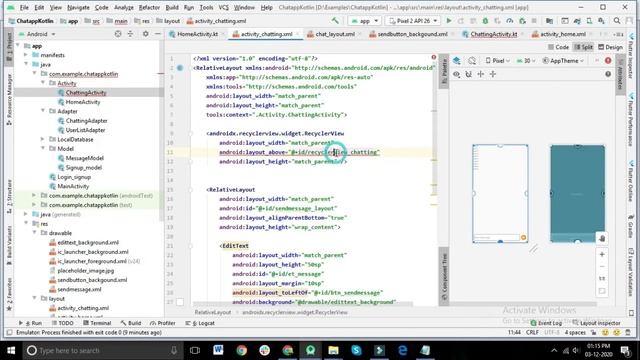Viewport: 640px width, 360px height.
Task: Open the Pixel 2 API 26 device dropdown
Action: pos(413,20)
